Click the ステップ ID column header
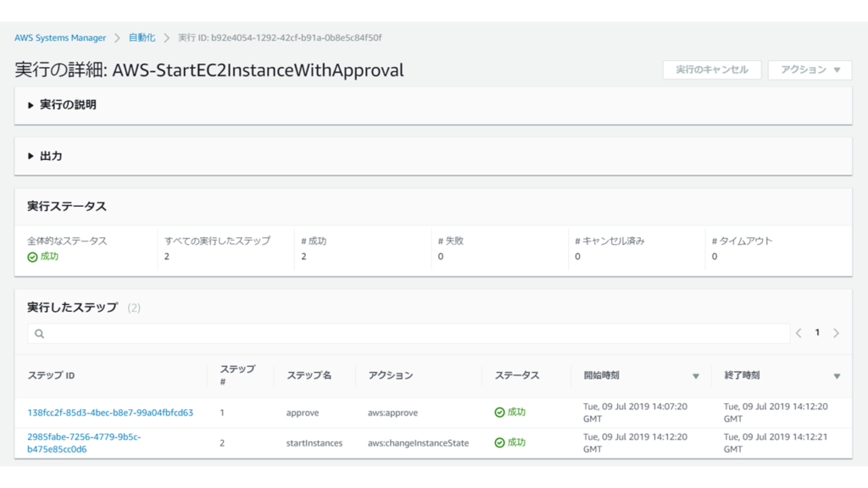The width and height of the screenshot is (868, 488). pyautogui.click(x=51, y=375)
